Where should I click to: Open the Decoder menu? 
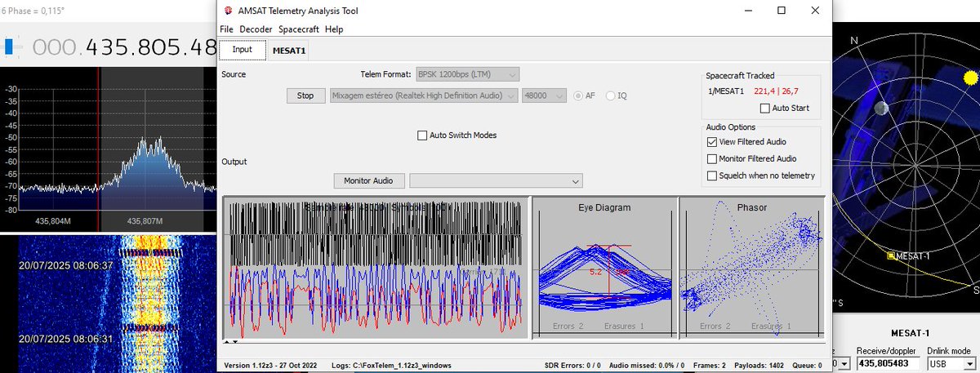(x=256, y=29)
